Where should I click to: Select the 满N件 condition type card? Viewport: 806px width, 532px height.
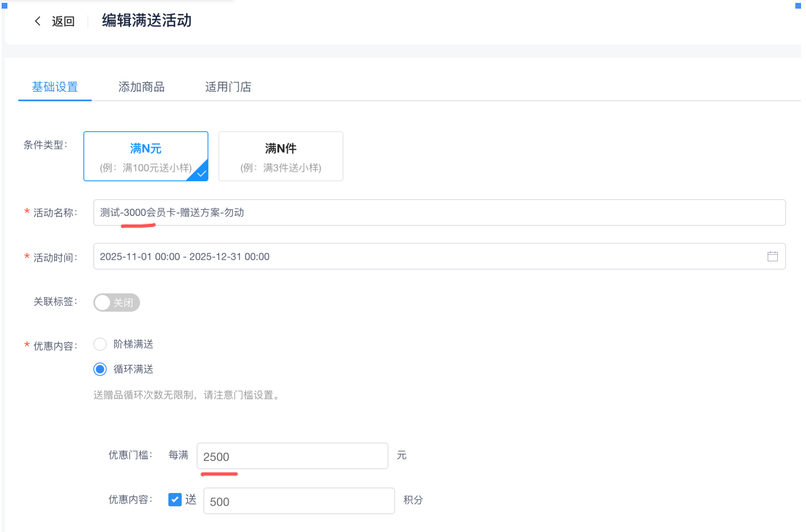click(280, 156)
